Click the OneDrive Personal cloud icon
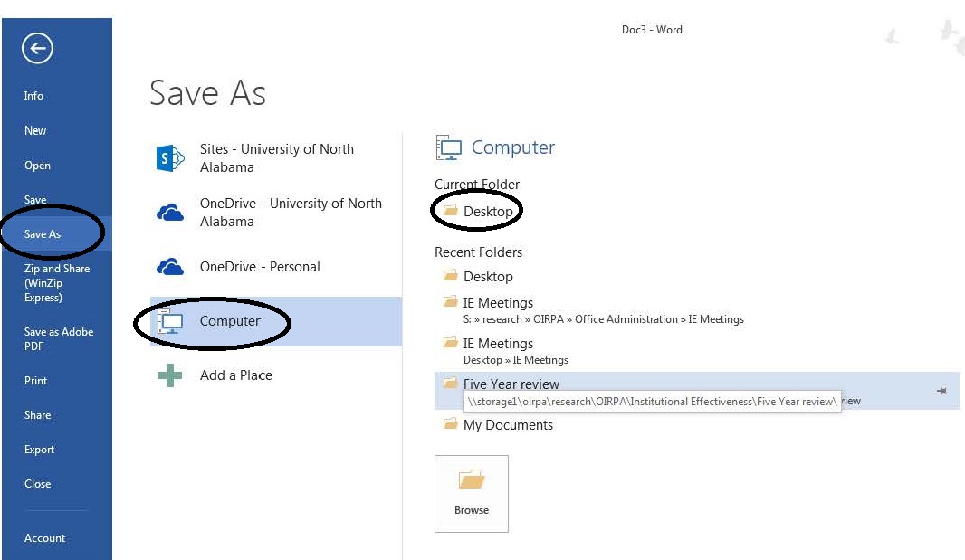The image size is (965, 560). tap(170, 267)
